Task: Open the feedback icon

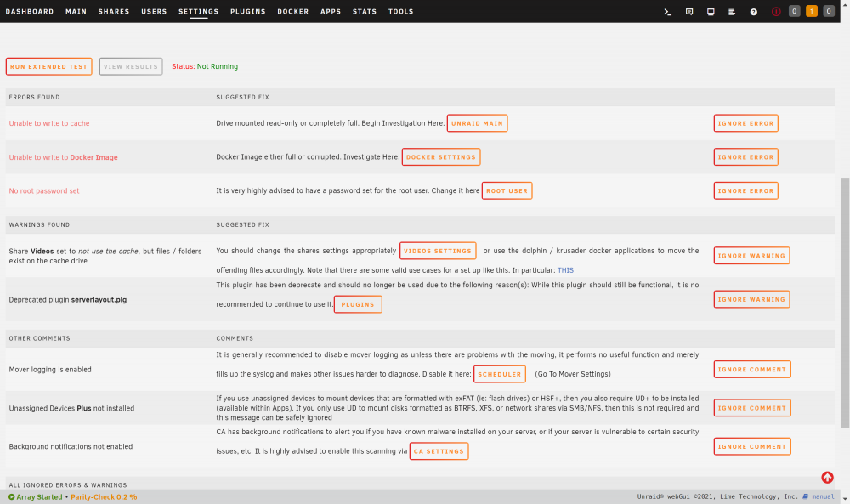Action: coord(689,12)
